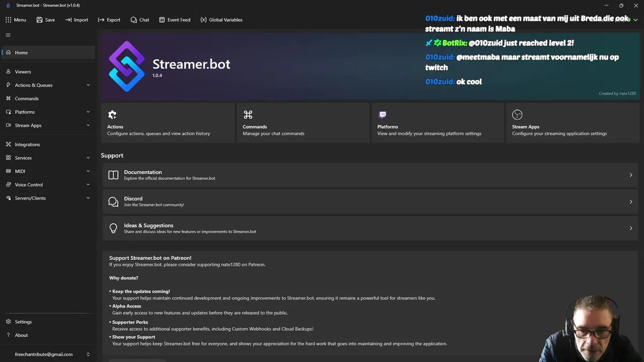Collapse sidebar with hamburger icon
This screenshot has width=644, height=362.
8,35
